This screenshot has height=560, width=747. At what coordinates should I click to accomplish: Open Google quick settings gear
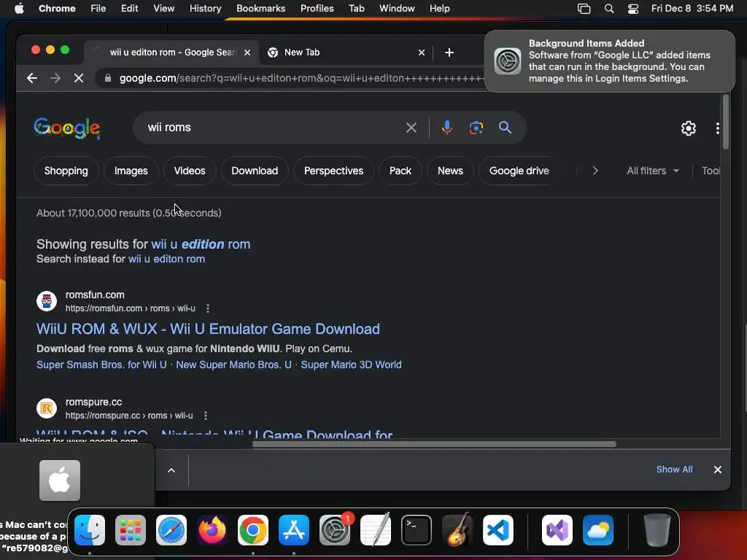tap(689, 128)
